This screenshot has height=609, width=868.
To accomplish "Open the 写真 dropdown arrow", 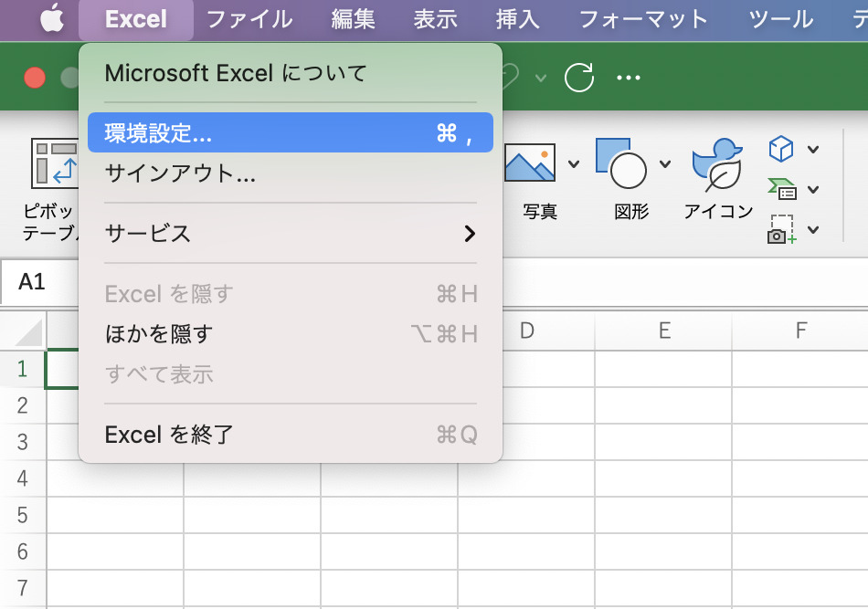I will point(574,163).
